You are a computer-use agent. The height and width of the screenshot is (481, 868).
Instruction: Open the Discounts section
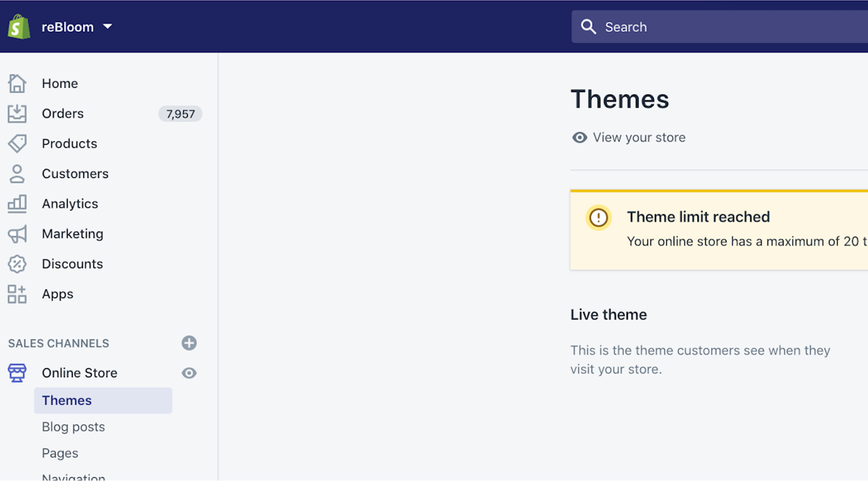(72, 264)
